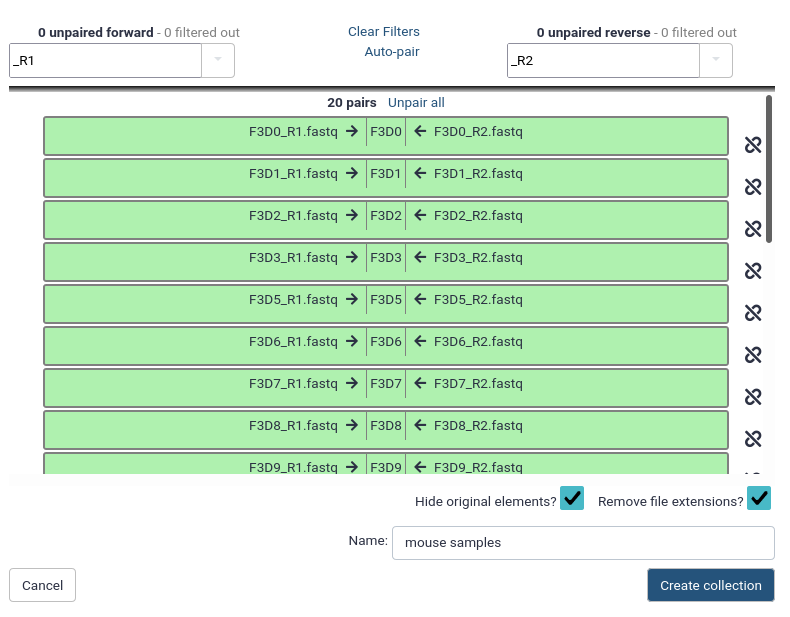790x617 pixels.
Task: Edit the collection Name field
Action: click(583, 543)
